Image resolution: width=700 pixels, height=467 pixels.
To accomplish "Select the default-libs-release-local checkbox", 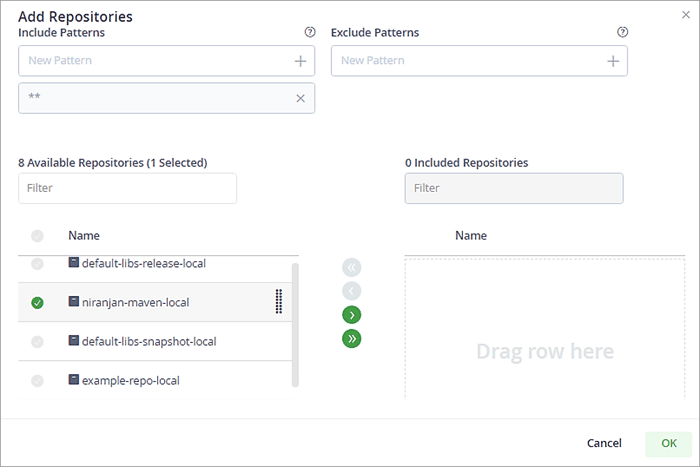I will tap(37, 264).
